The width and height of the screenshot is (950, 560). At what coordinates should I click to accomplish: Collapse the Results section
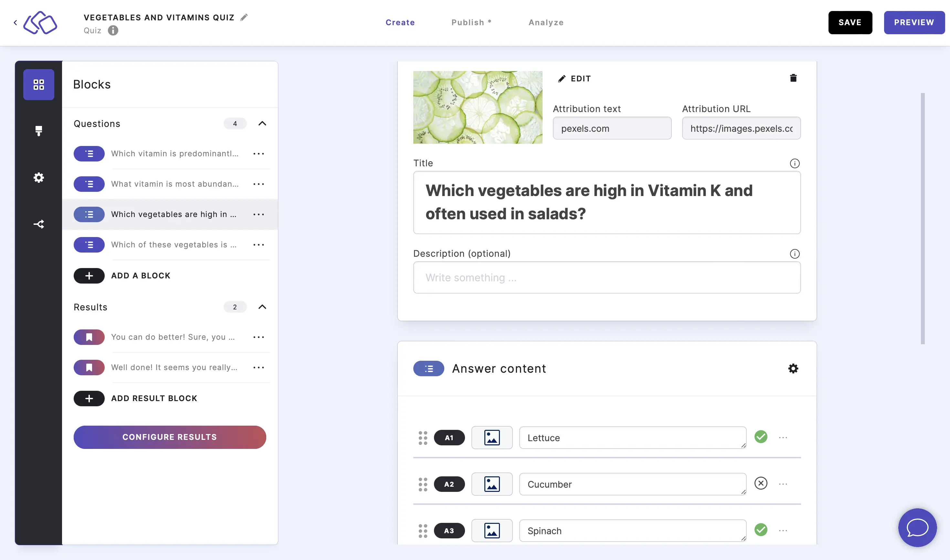pyautogui.click(x=262, y=307)
